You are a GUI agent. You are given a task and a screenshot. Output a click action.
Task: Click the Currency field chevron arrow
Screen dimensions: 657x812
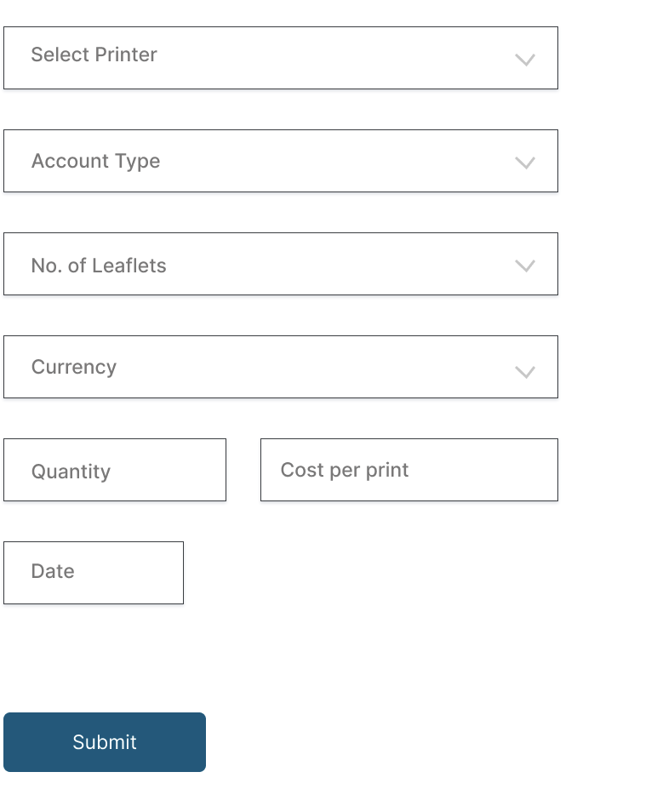click(525, 372)
